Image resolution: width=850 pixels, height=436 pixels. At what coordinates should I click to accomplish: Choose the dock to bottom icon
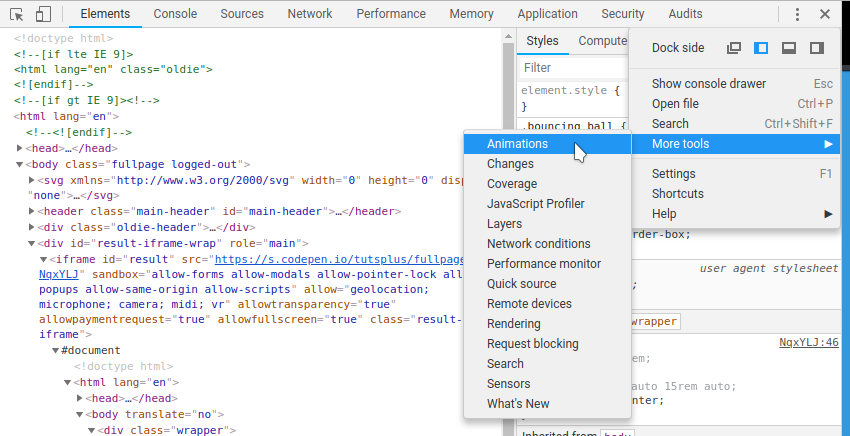coord(789,48)
